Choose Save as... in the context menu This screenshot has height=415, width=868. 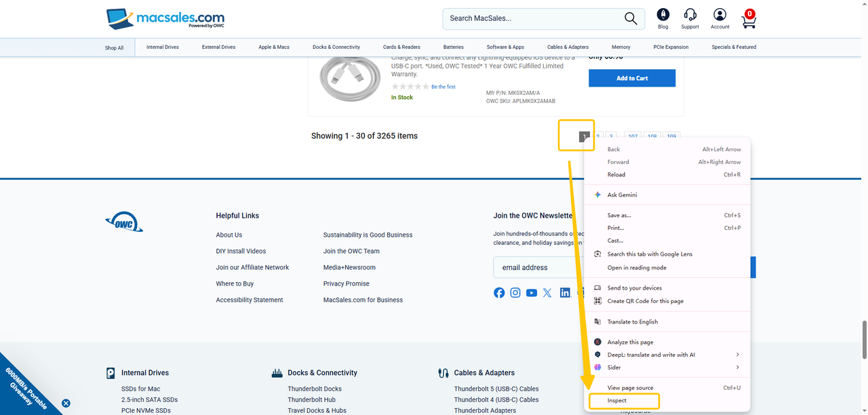(667, 216)
